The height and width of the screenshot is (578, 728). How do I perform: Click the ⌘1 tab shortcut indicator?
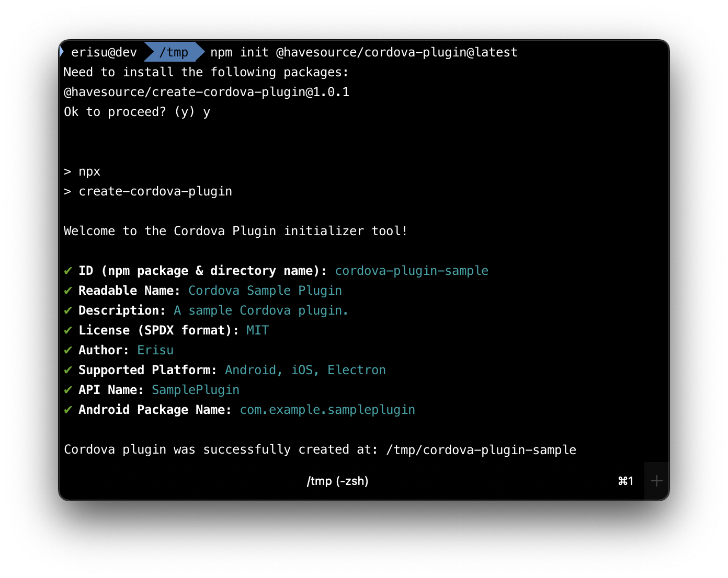click(625, 481)
